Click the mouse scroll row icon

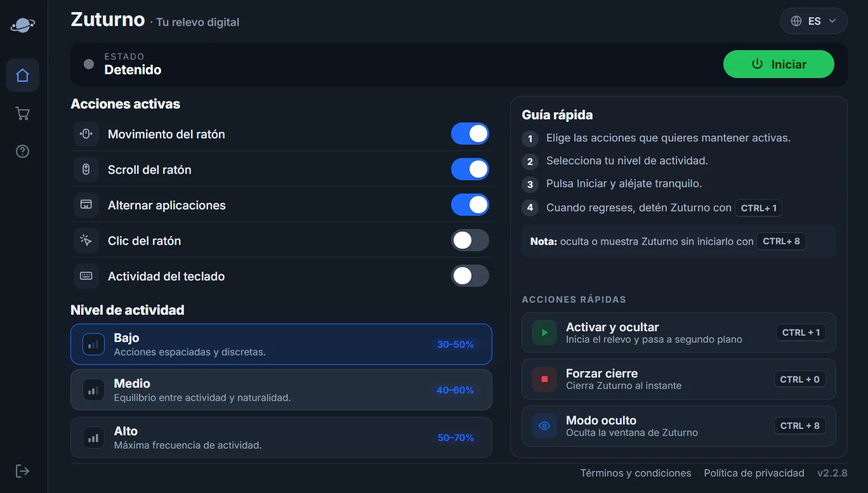coord(86,169)
